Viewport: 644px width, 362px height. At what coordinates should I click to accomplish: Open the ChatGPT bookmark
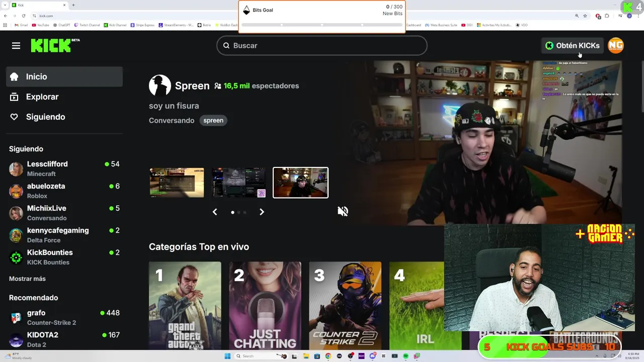click(62, 25)
